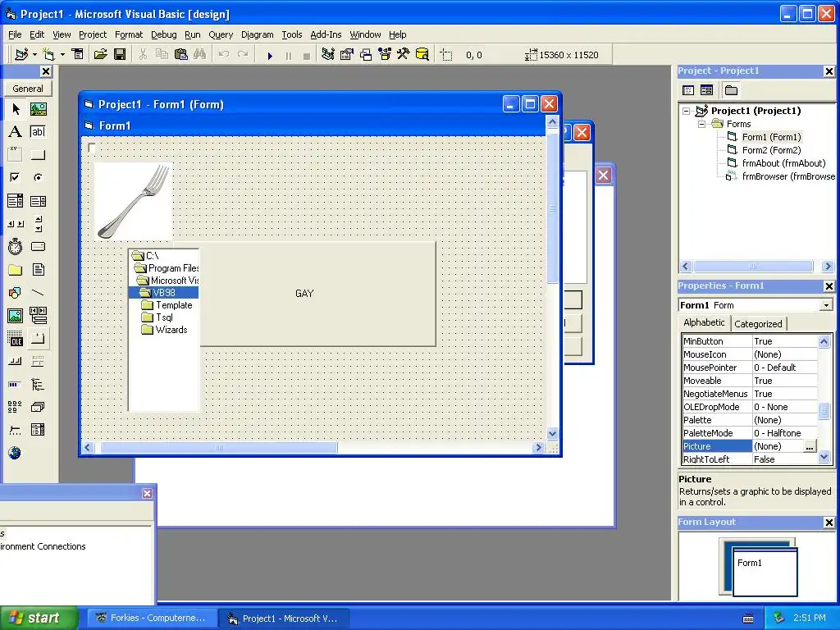
Task: Click the Open Project toolbar icon
Action: 100,55
